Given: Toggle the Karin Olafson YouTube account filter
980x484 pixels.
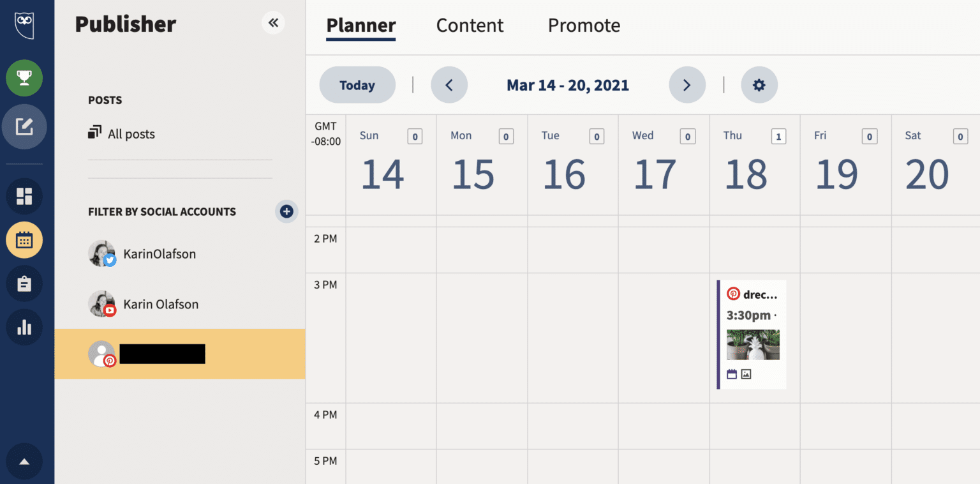Looking at the screenshot, I should [x=160, y=304].
